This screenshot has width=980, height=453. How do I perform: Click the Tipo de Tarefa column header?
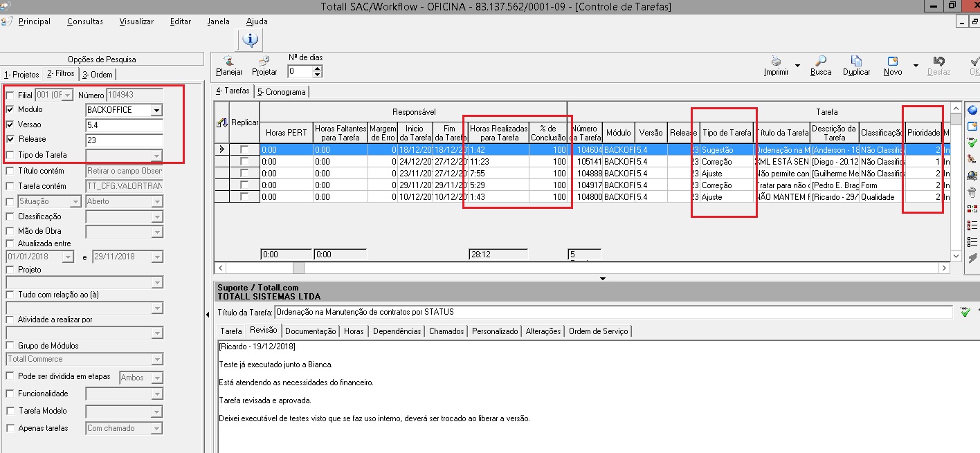click(727, 132)
